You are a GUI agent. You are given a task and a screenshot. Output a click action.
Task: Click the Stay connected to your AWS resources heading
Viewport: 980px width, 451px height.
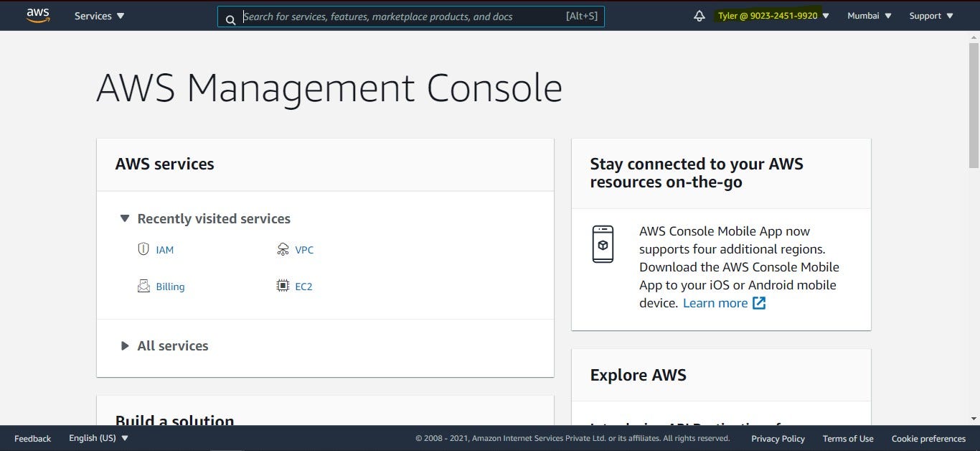coord(697,173)
